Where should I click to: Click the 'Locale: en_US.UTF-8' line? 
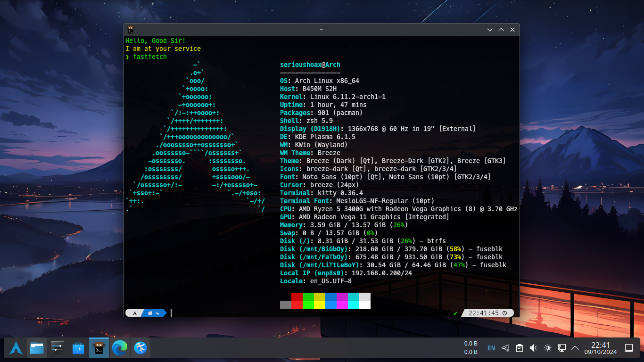tap(316, 281)
